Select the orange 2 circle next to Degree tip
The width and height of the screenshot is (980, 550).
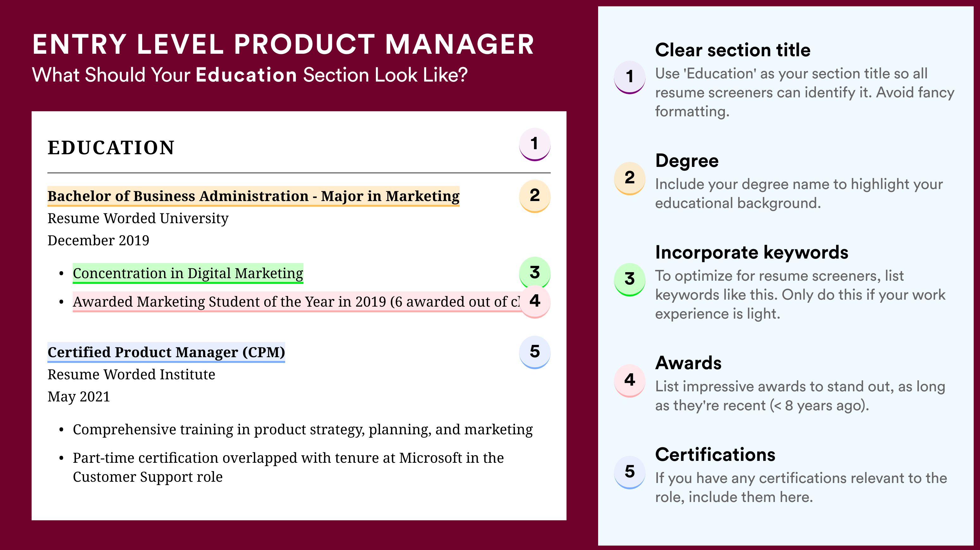coord(630,178)
